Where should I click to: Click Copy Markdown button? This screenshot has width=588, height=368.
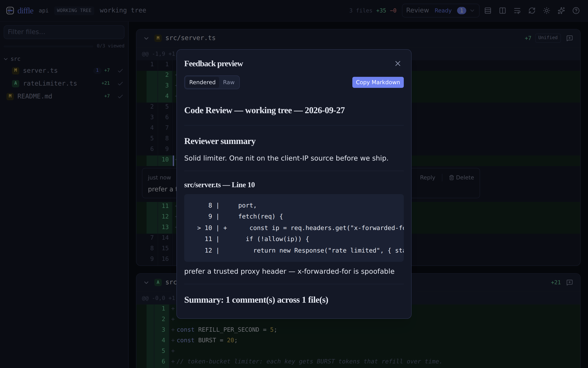tap(378, 82)
